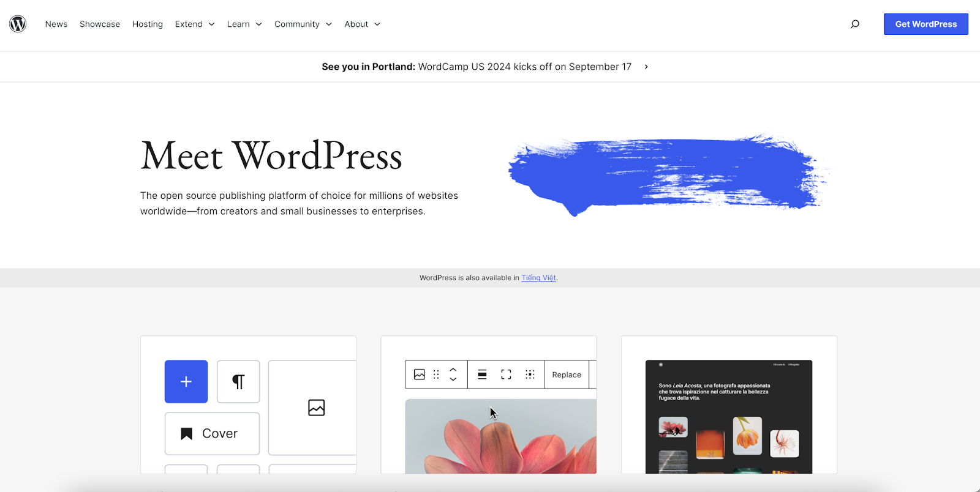This screenshot has height=492, width=980.
Task: Click the WordPress logo icon
Action: [18, 24]
